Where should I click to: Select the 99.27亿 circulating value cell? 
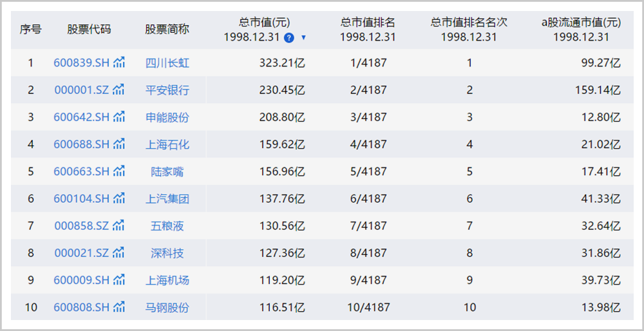tap(601, 63)
